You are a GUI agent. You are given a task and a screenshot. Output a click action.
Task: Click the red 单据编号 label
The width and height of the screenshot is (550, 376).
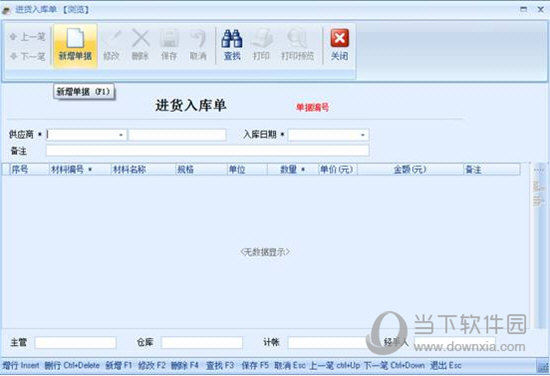tap(313, 108)
